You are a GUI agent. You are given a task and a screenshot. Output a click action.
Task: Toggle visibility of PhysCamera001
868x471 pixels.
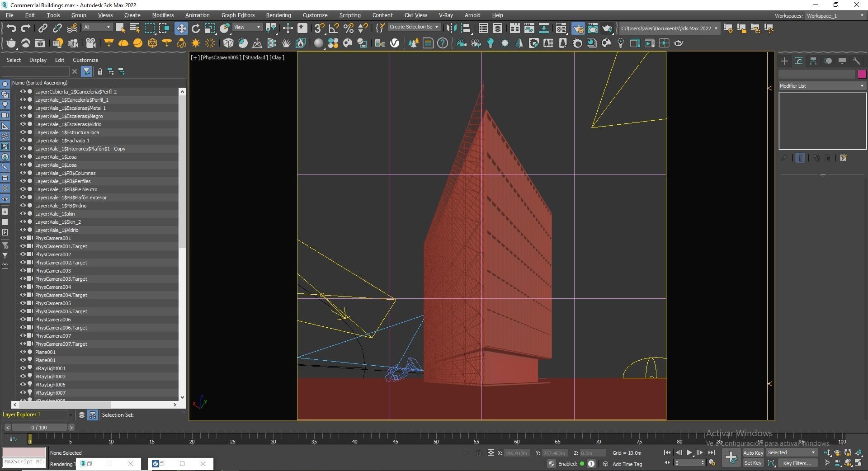tap(23, 238)
